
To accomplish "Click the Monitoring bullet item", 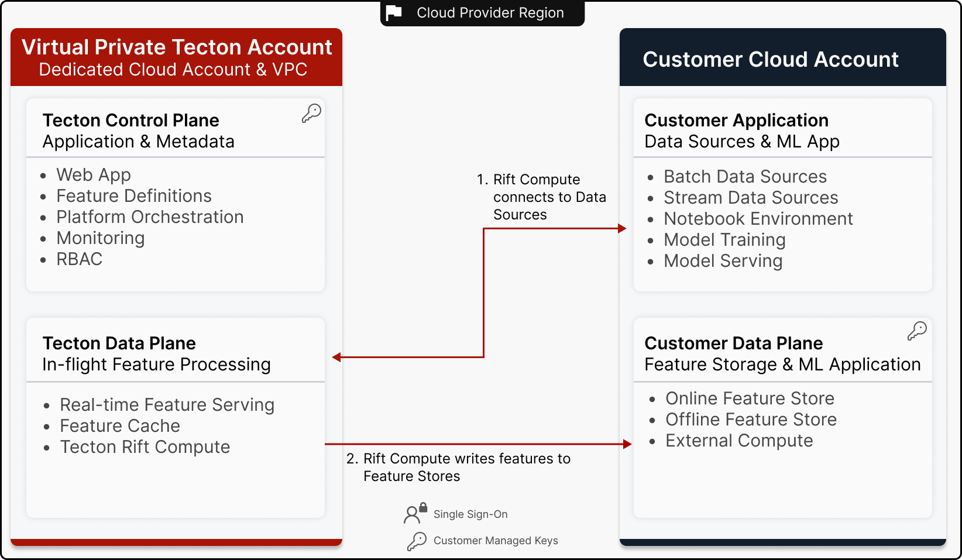I will [x=101, y=238].
